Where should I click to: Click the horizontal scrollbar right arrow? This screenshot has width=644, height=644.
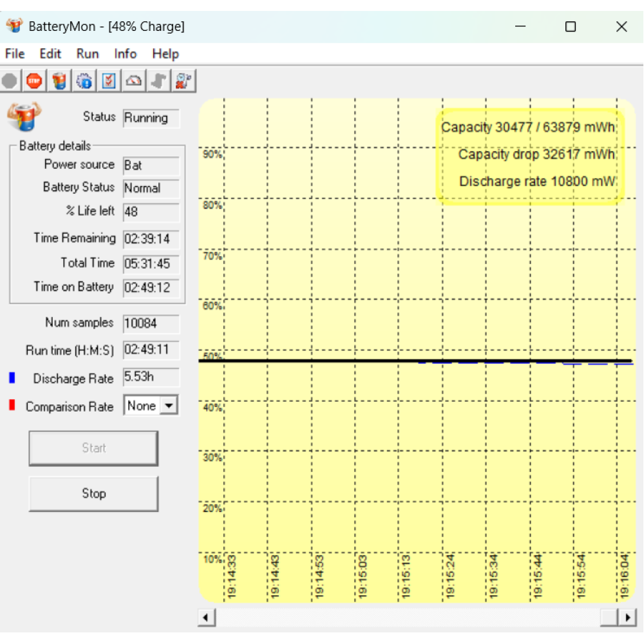click(628, 618)
